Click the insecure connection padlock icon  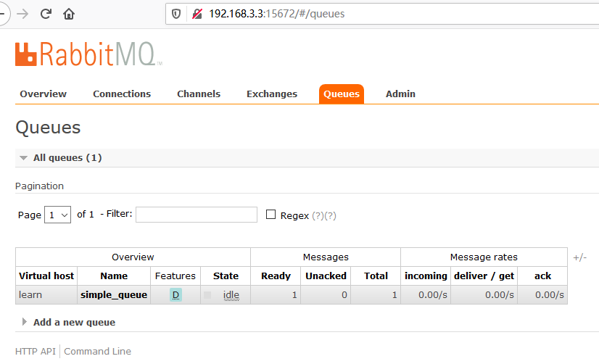tap(196, 14)
